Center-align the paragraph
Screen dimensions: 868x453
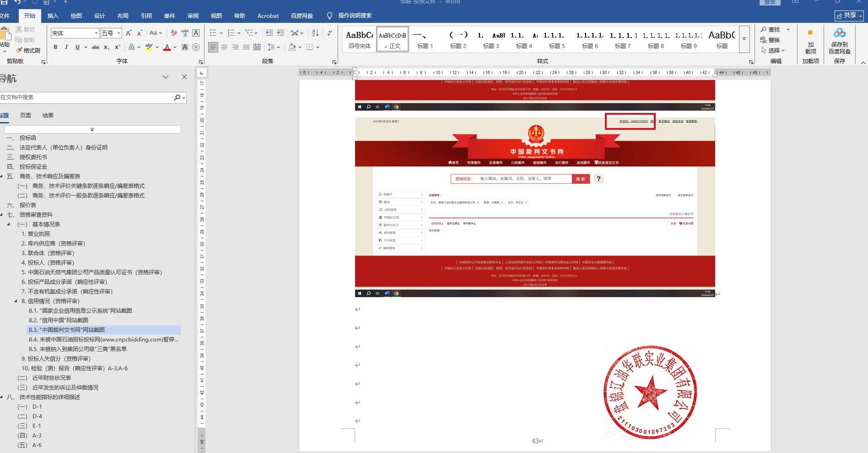(224, 47)
